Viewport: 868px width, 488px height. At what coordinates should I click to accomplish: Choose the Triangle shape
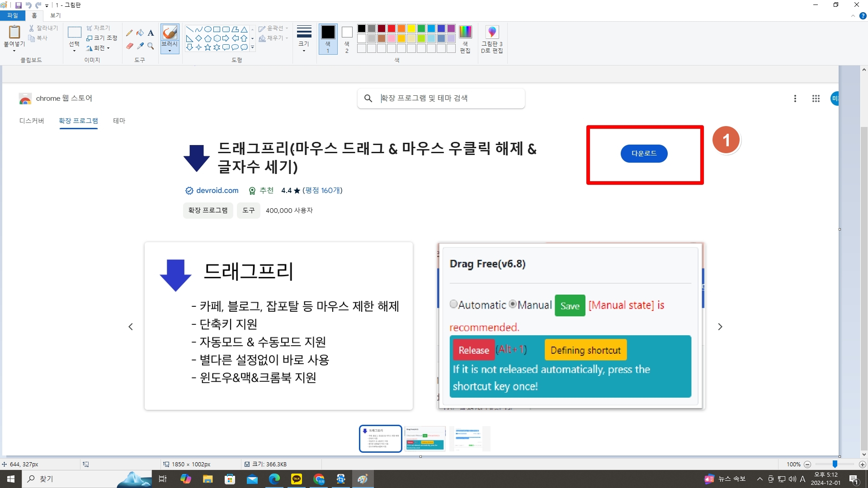click(244, 29)
